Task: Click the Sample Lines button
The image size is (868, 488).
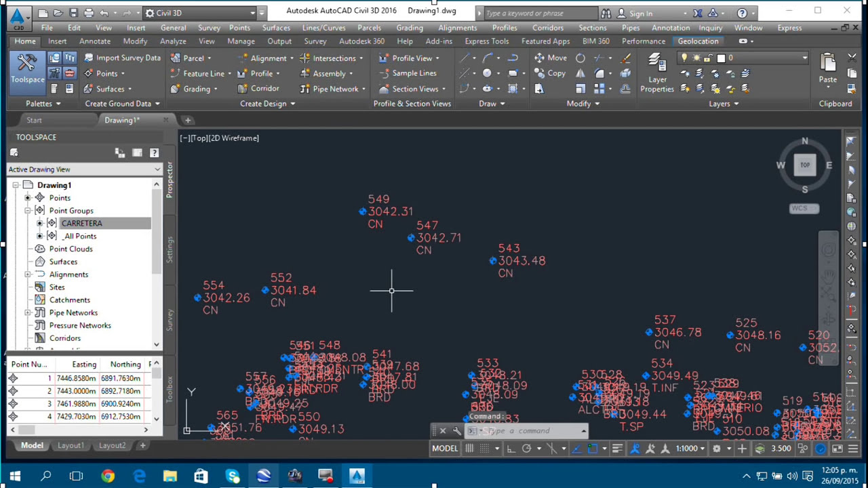Action: click(x=408, y=73)
